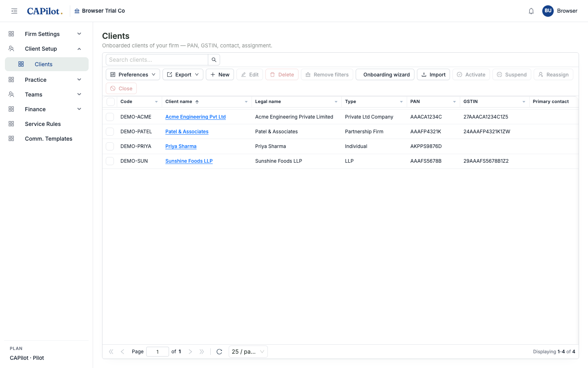
Task: Expand the Practice chevron
Action: coord(79,80)
